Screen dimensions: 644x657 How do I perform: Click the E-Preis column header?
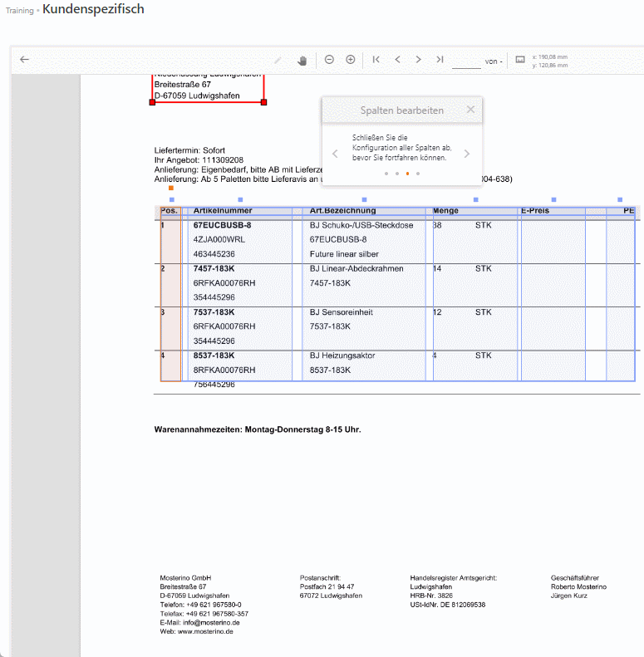click(x=535, y=211)
